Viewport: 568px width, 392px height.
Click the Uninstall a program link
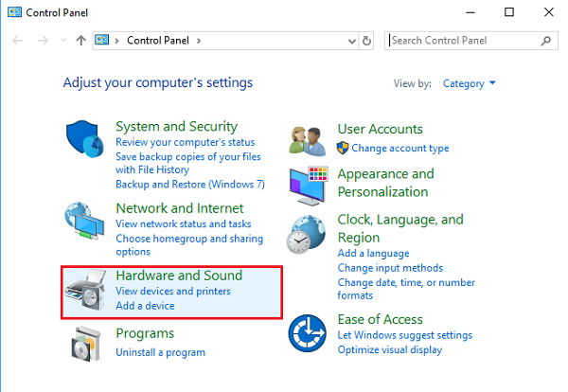160,352
